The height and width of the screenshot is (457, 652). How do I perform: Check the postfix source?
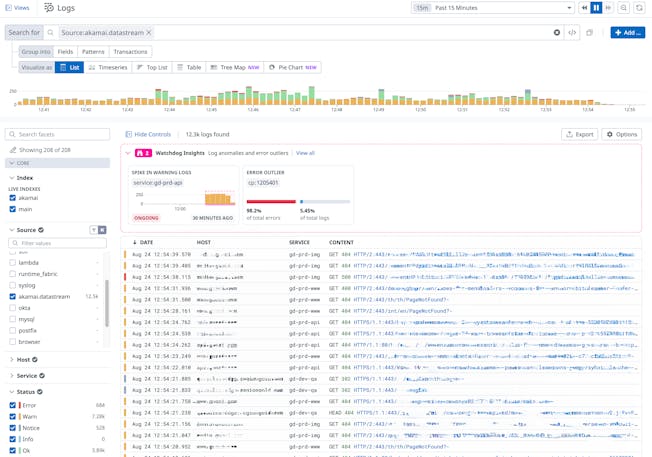[x=12, y=331]
